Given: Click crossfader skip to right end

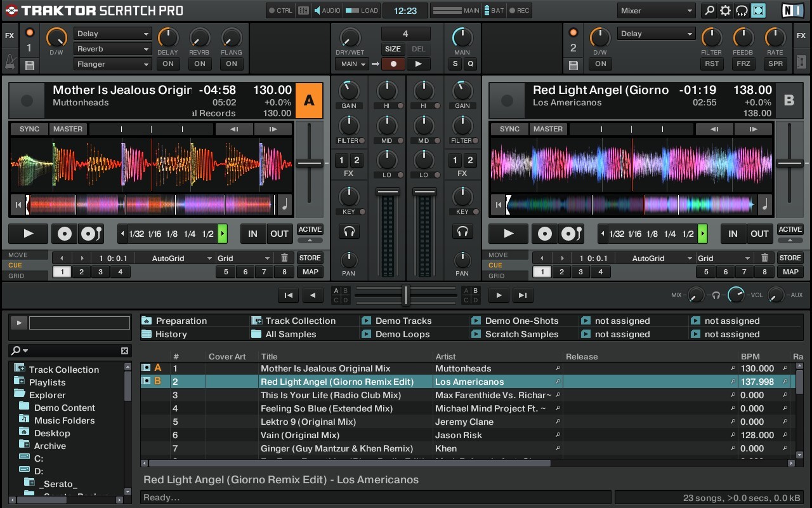Looking at the screenshot, I should [523, 295].
